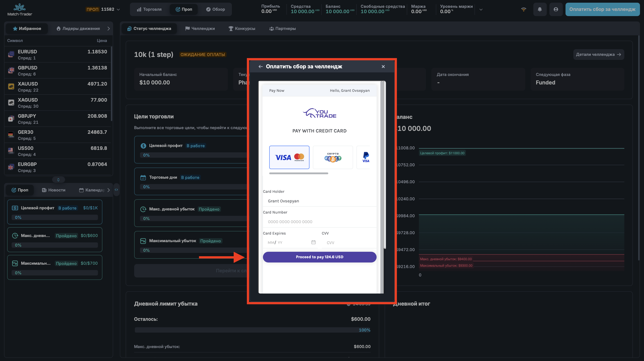Screen dimensions: 644x361
Task: Open the Обзор top navigation tab
Action: (215, 9)
